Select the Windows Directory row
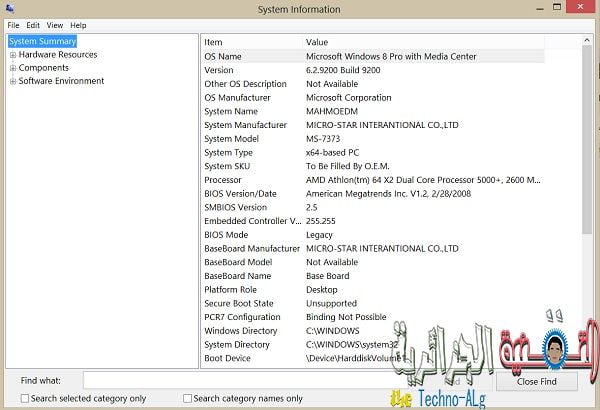The height and width of the screenshot is (410, 600). (x=373, y=331)
